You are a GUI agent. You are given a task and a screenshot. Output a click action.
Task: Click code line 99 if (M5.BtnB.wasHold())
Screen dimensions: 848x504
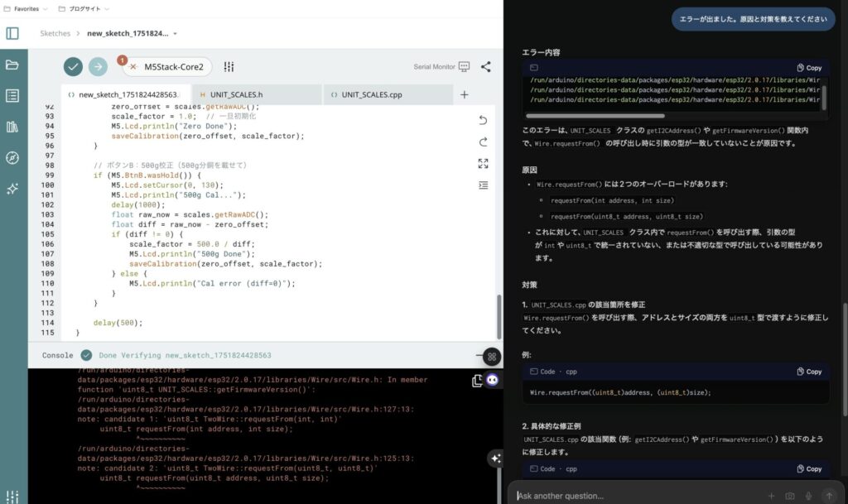147,175
